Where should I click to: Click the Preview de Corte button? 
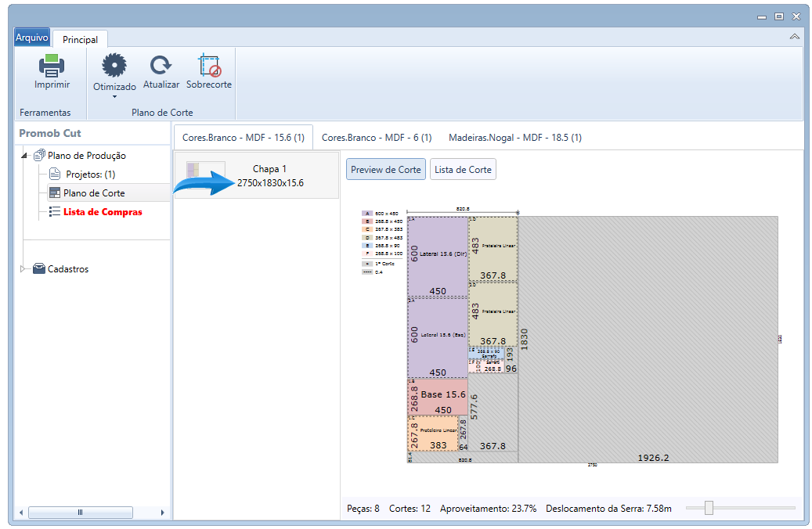click(x=386, y=169)
